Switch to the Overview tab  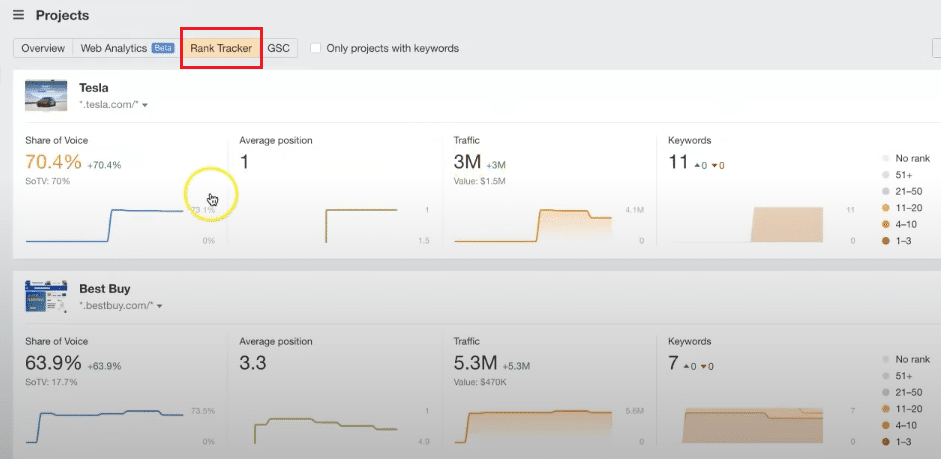coord(43,48)
